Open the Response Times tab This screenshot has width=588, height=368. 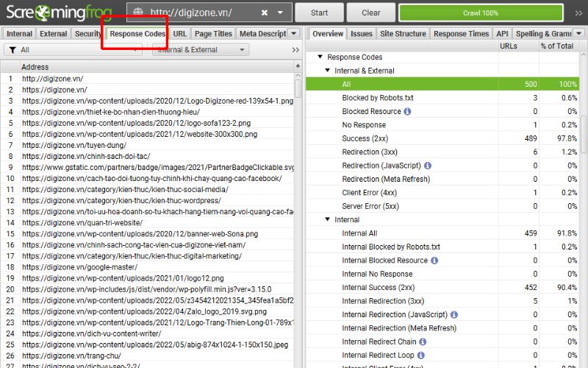coord(462,34)
